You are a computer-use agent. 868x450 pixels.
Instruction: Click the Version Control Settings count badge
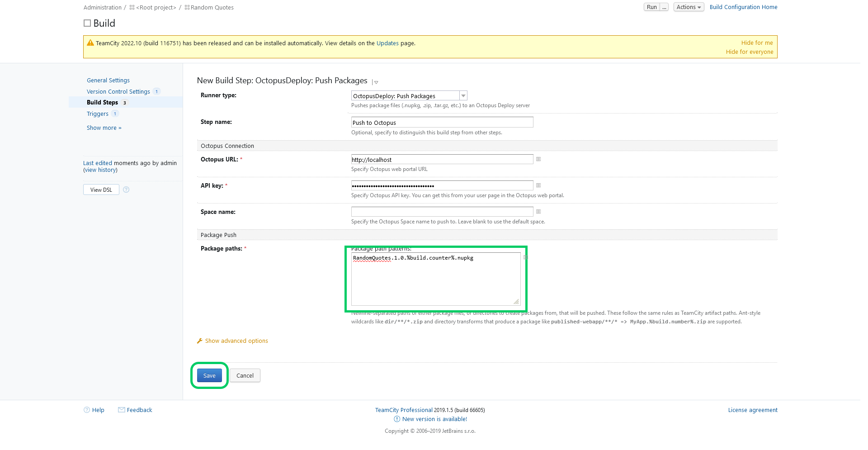point(157,91)
